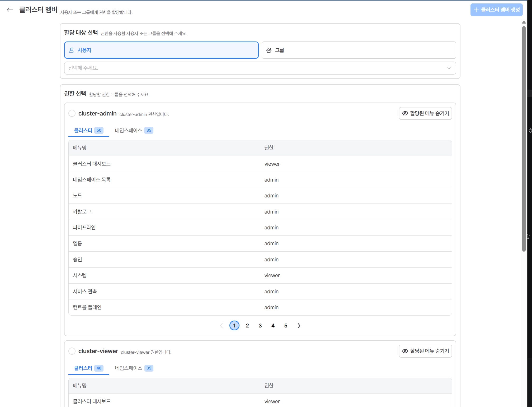This screenshot has height=407, width=532.
Task: Click the previous page chevron
Action: (x=222, y=326)
